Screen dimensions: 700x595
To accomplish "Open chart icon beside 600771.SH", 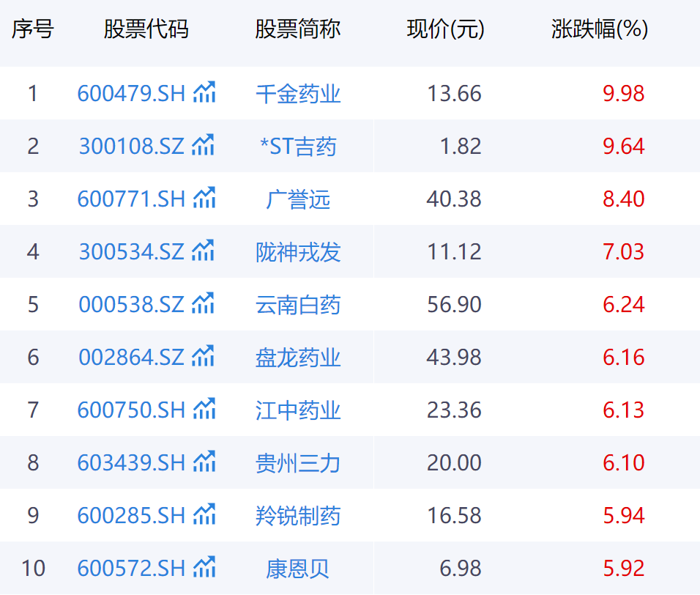I will [204, 197].
